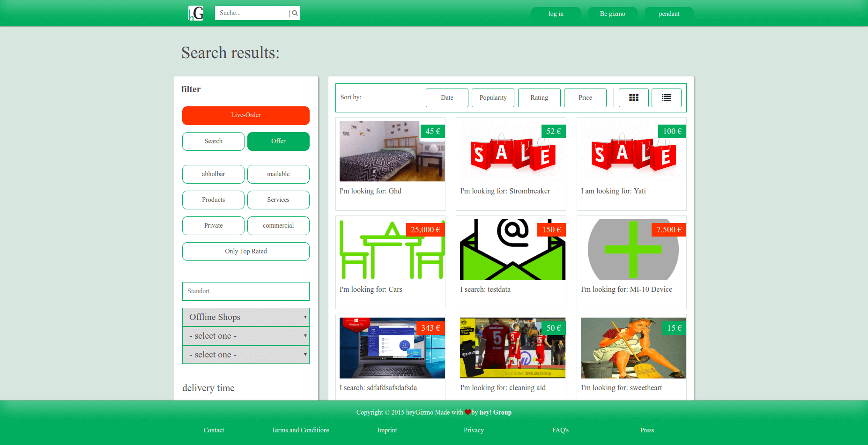Screen dimensions: 868x445
Task: Open Terms and Conditions footer link
Action: point(300,430)
